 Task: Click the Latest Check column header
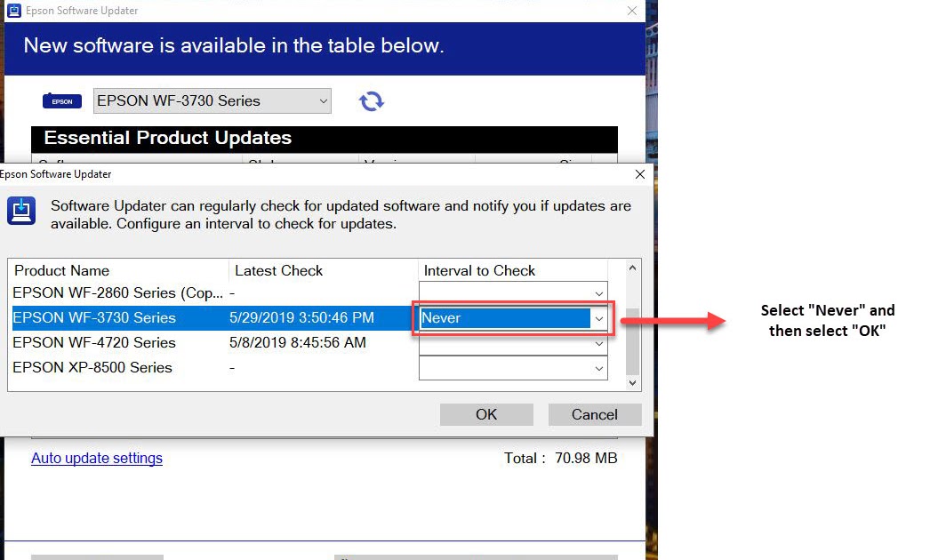click(x=323, y=270)
